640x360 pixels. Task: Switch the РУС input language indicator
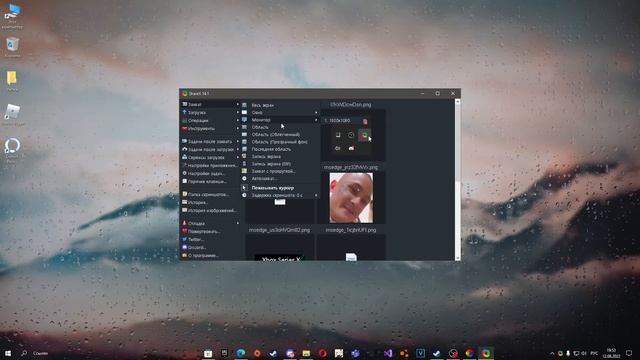594,353
